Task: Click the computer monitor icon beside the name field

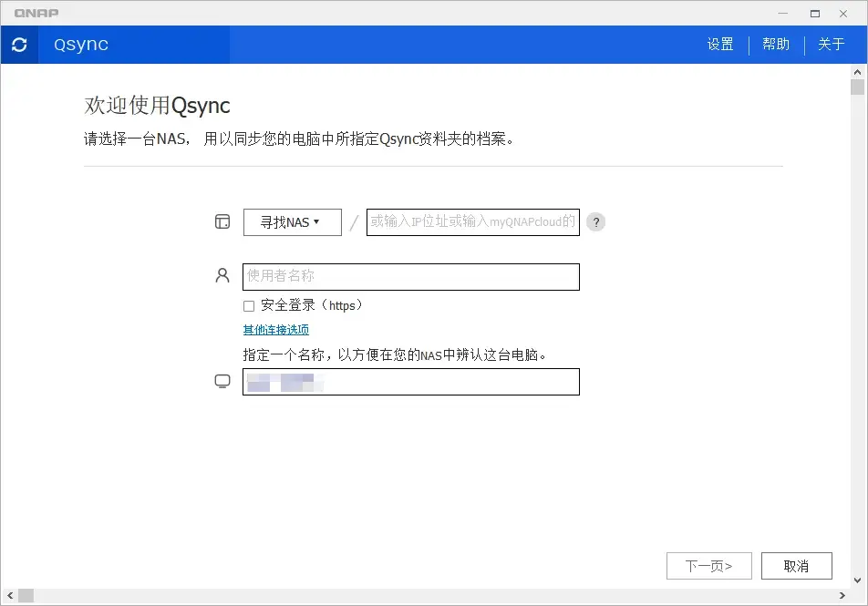Action: coord(222,381)
